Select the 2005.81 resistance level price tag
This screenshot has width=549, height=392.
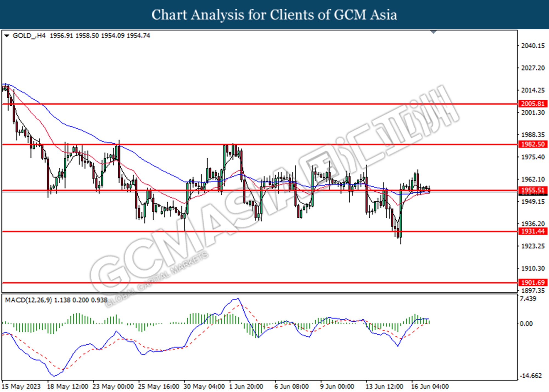(x=533, y=104)
